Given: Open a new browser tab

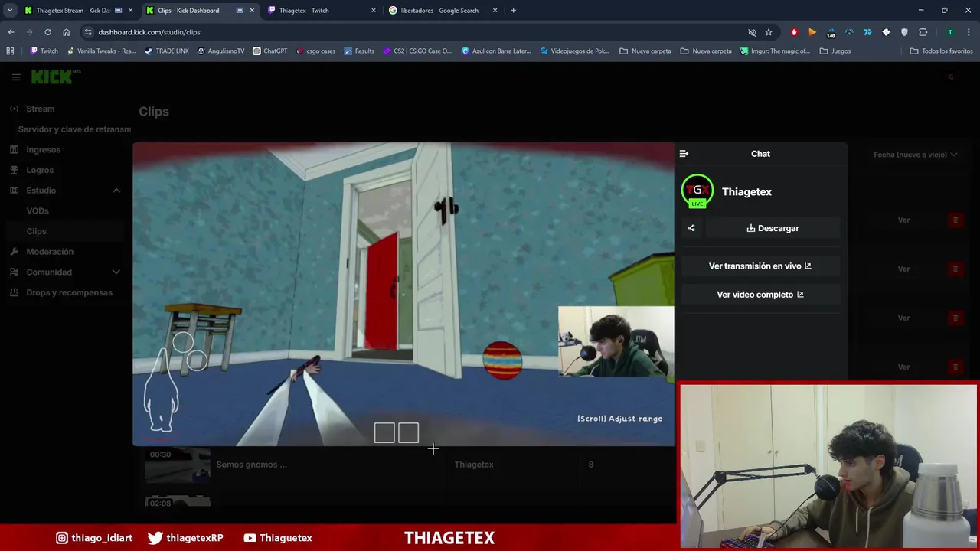Looking at the screenshot, I should [513, 11].
